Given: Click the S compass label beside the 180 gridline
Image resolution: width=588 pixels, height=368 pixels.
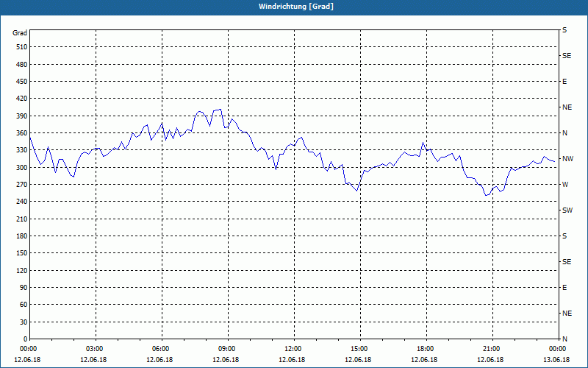Looking at the screenshot, I should pos(564,236).
